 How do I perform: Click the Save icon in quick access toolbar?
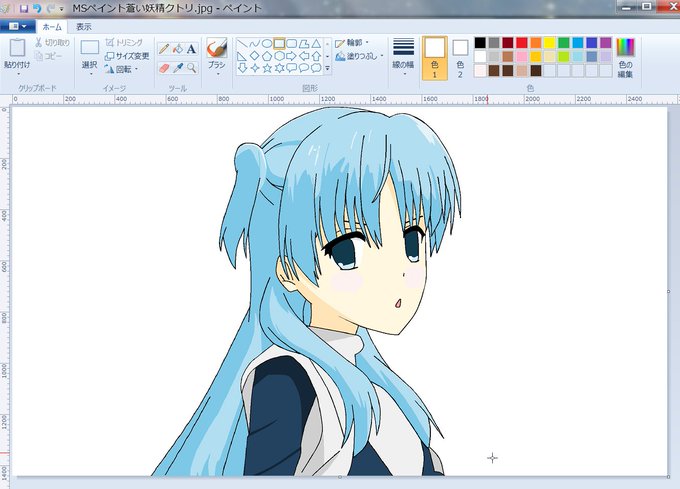click(x=24, y=8)
